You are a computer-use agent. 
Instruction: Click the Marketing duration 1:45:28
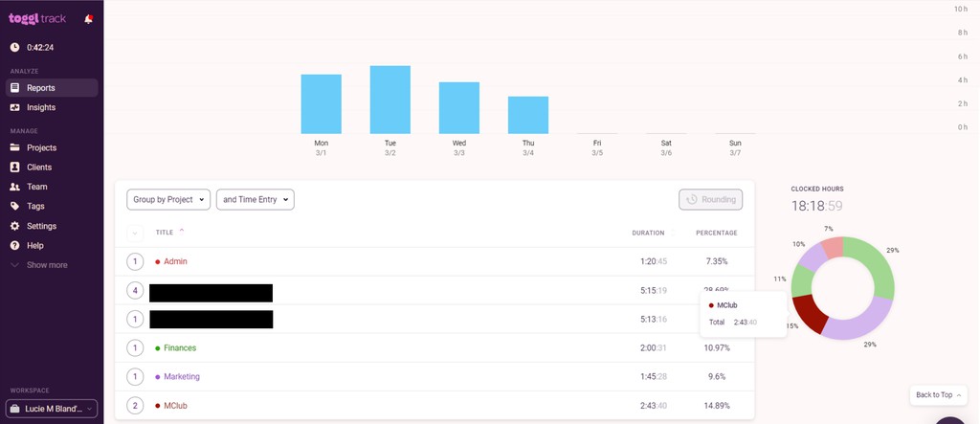coord(653,376)
